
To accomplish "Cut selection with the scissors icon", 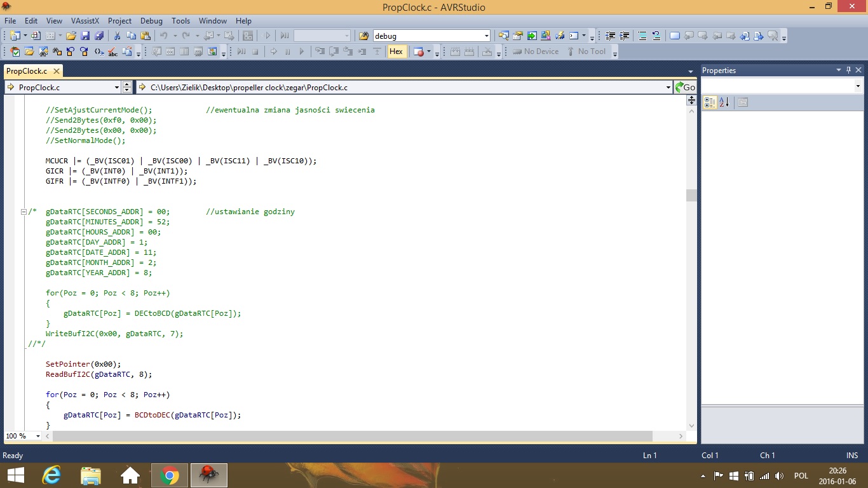I will [x=117, y=36].
